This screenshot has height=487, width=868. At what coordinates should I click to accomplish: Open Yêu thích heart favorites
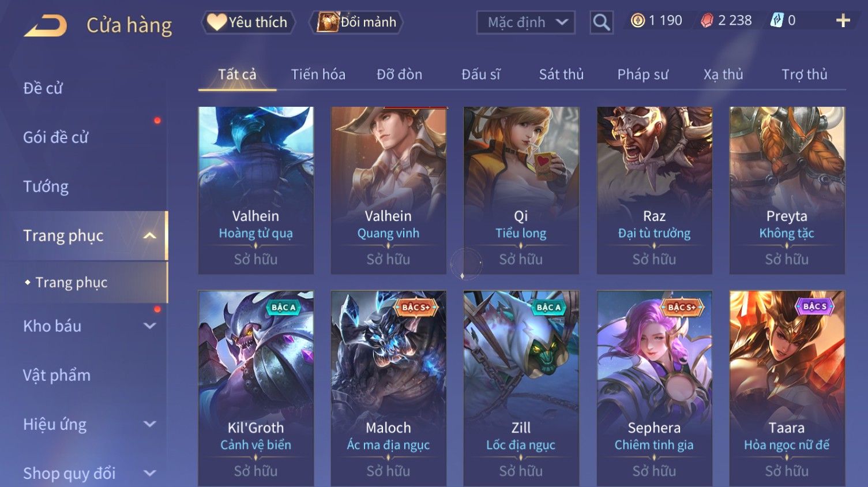coord(248,23)
